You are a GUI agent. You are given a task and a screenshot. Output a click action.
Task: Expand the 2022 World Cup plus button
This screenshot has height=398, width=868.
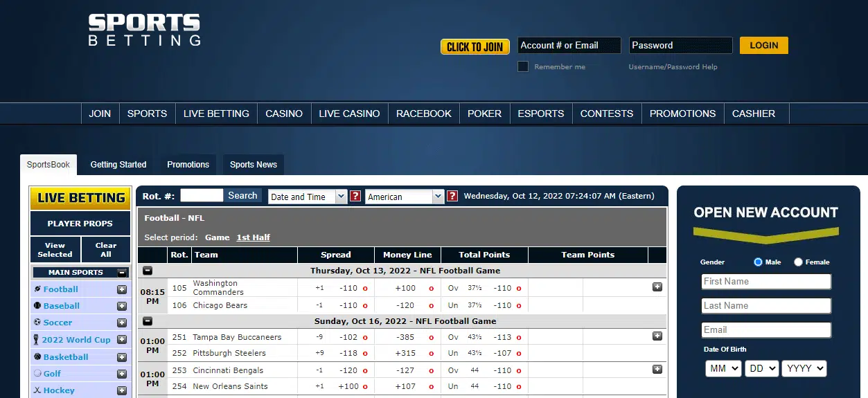point(122,340)
